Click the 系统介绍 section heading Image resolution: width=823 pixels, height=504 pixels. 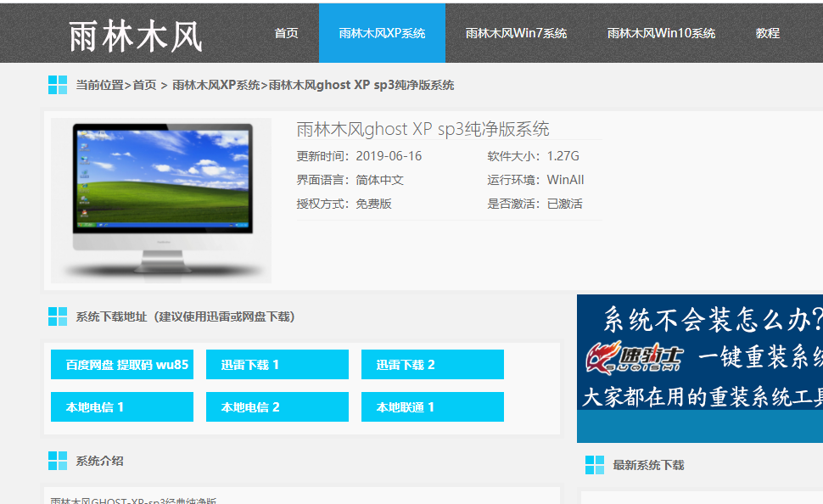click(100, 461)
